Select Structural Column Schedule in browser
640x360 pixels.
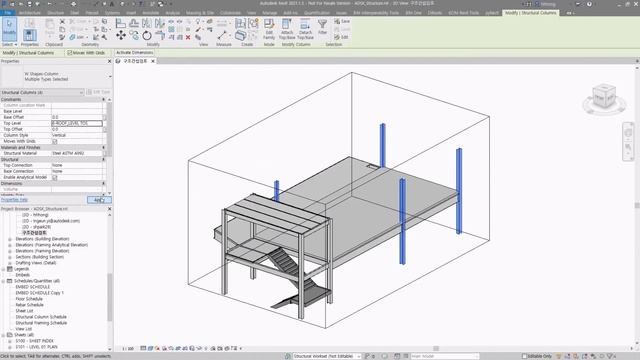coord(41,317)
